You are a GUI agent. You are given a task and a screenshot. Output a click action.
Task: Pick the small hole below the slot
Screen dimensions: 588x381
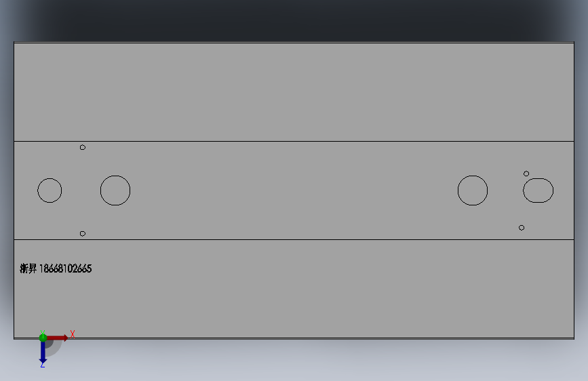tap(522, 228)
